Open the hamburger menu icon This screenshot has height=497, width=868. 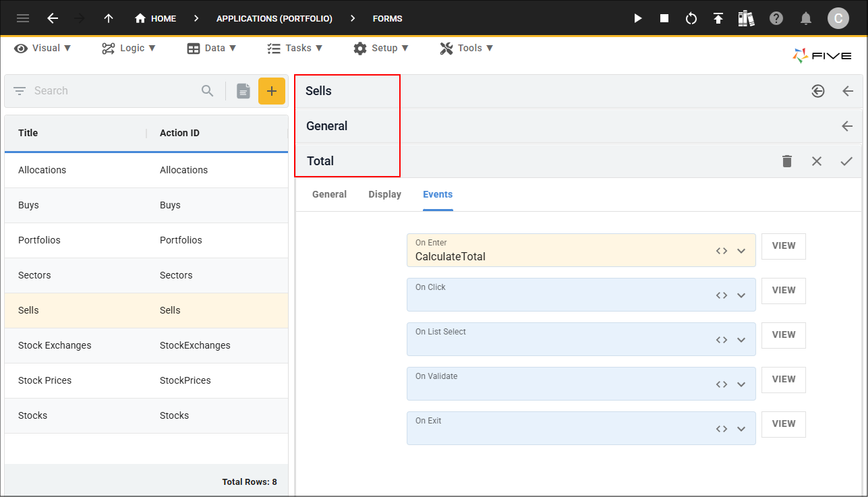23,18
